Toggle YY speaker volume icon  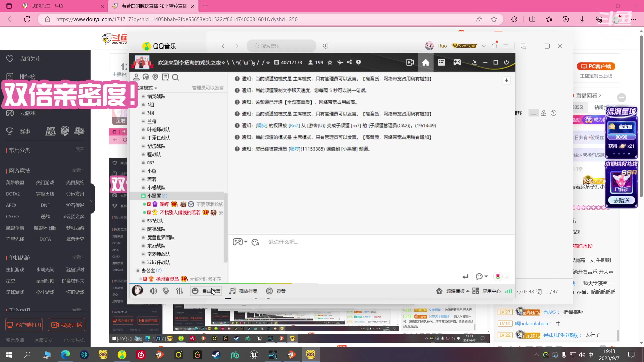[x=153, y=291]
